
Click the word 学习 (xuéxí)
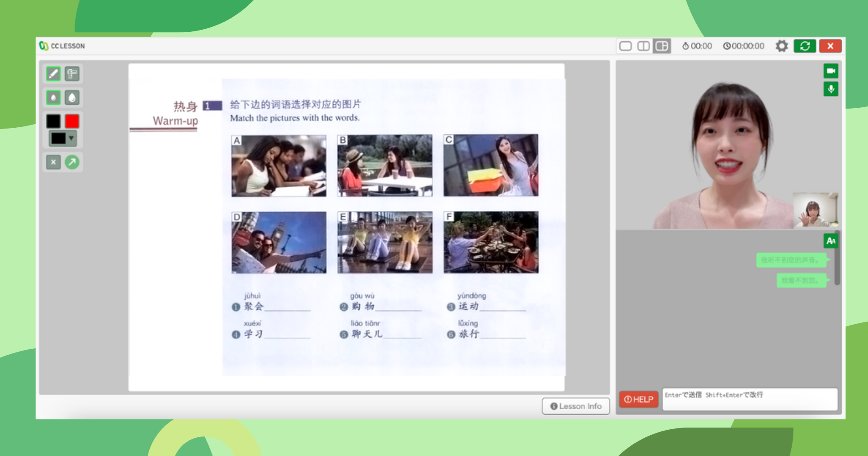point(253,334)
